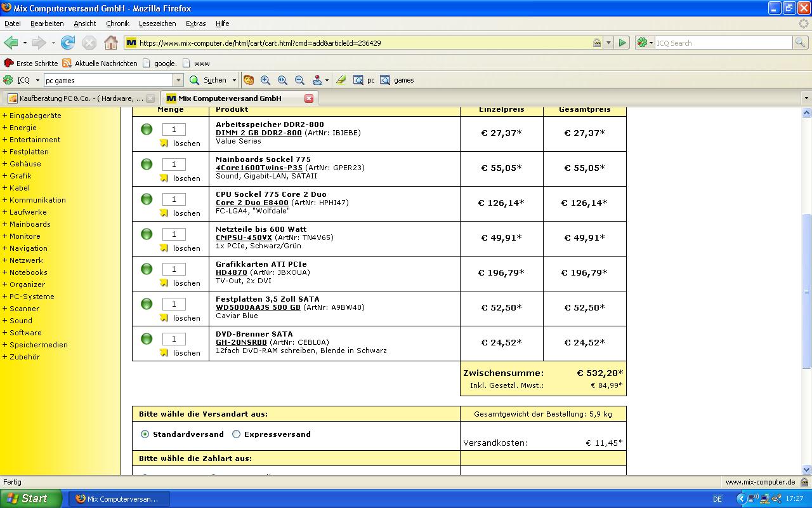
Task: Open the Notebooks category link
Action: point(29,272)
